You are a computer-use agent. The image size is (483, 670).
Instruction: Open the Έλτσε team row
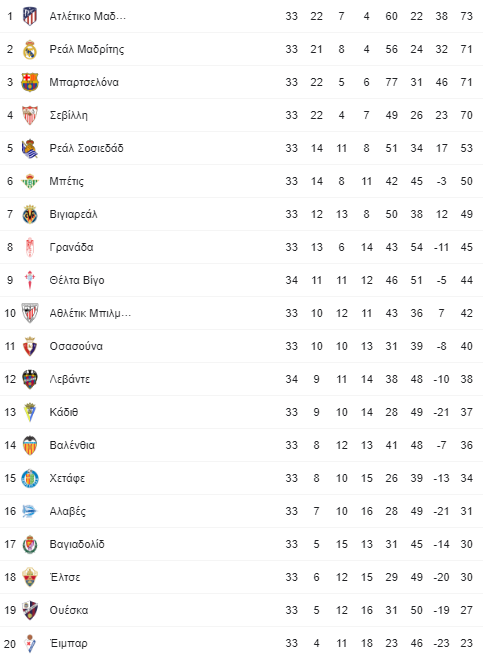242,577
